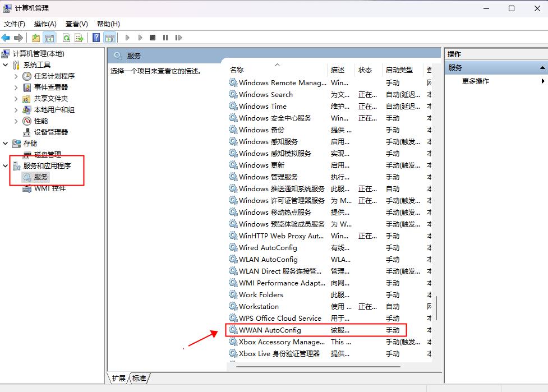This screenshot has width=548, height=392.
Task: Expand the 共享文件夹 node
Action: (16, 99)
